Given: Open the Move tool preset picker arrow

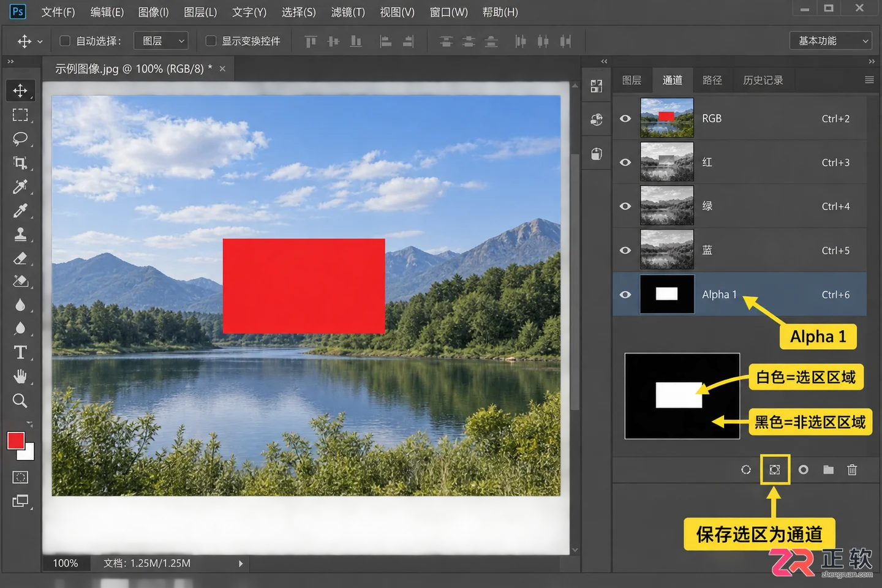Looking at the screenshot, I should 40,42.
